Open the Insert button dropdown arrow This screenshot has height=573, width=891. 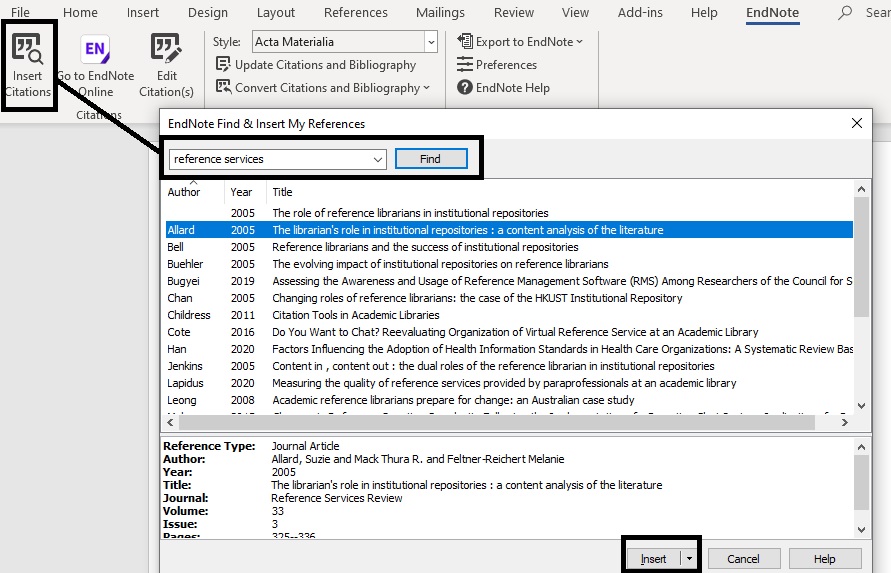(689, 559)
